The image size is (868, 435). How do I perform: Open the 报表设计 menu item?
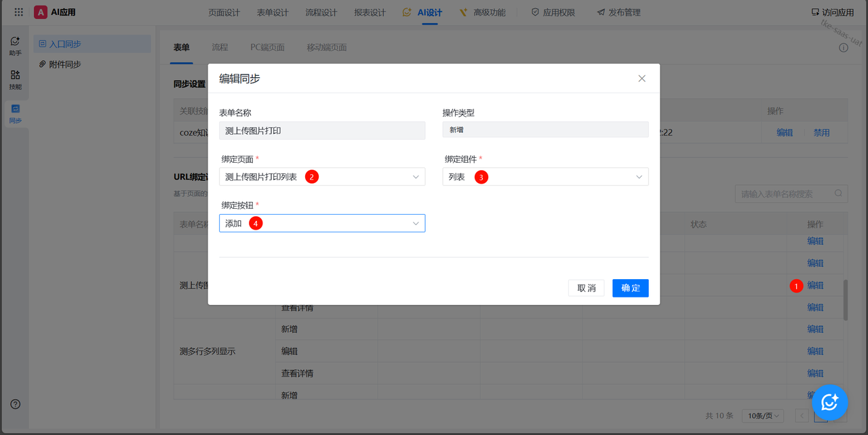pyautogui.click(x=370, y=12)
